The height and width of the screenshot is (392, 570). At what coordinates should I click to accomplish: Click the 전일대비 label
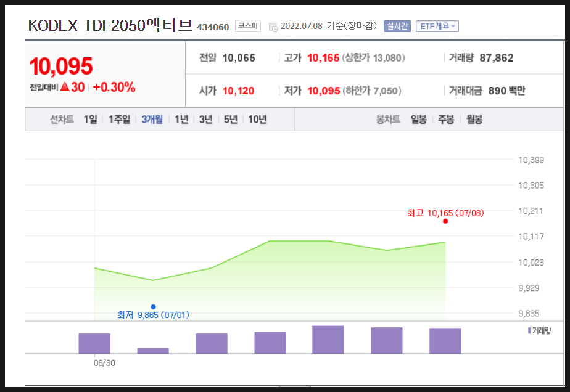(44, 88)
